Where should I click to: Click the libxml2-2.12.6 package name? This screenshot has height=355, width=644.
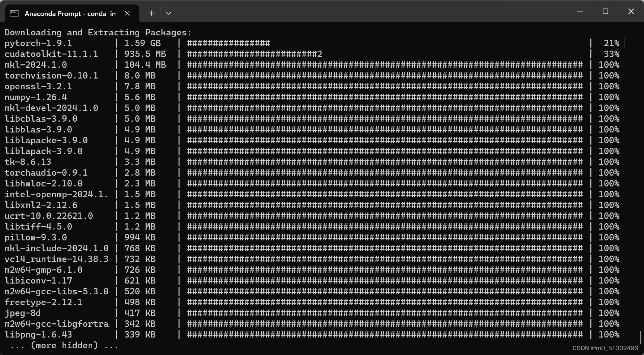point(41,205)
